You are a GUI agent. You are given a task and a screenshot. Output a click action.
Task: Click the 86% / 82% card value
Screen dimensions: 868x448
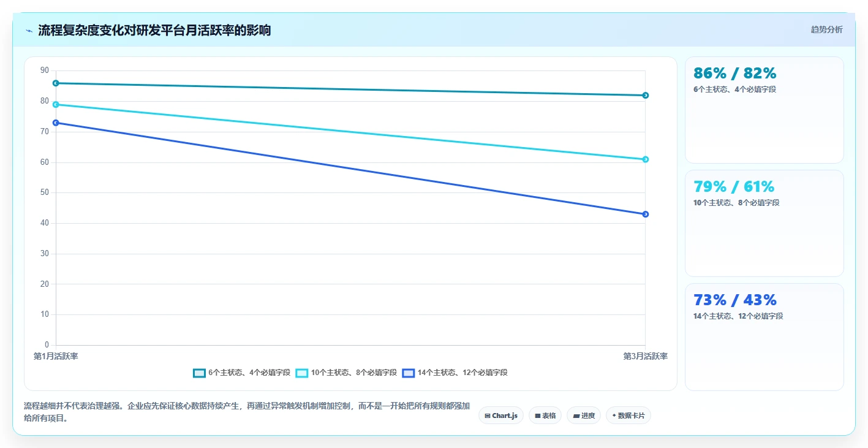(x=735, y=74)
